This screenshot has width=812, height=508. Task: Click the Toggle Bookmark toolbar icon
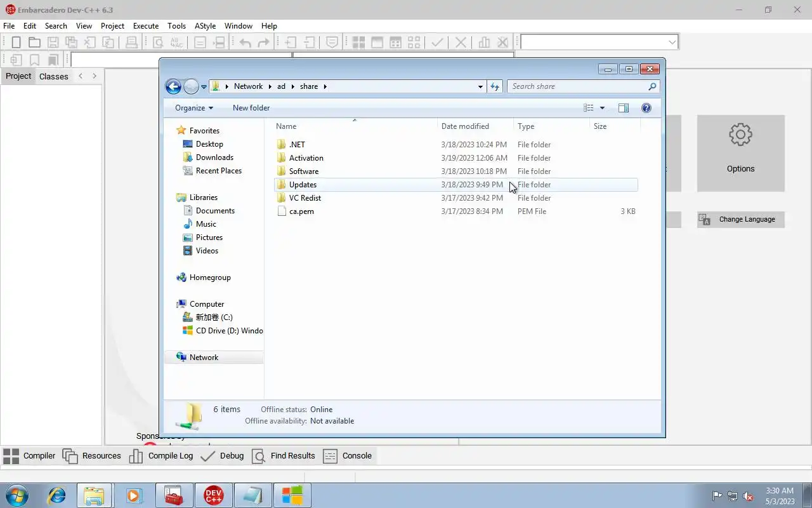tap(34, 60)
